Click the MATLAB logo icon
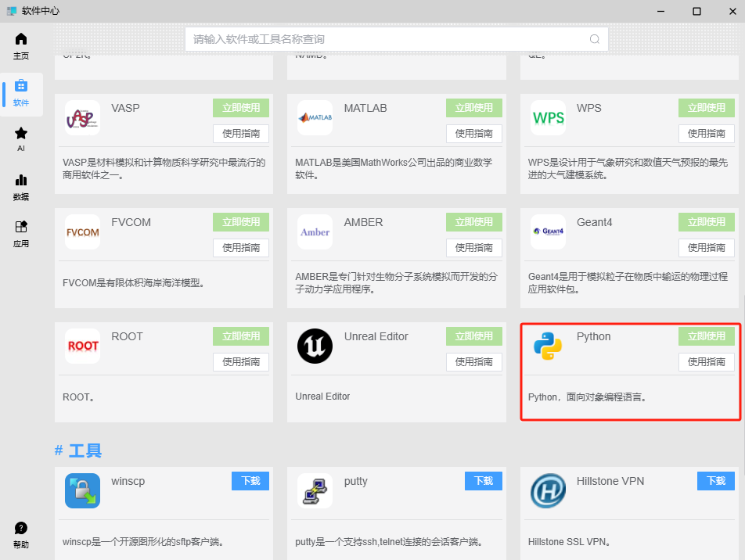This screenshot has width=745, height=560. tap(315, 118)
